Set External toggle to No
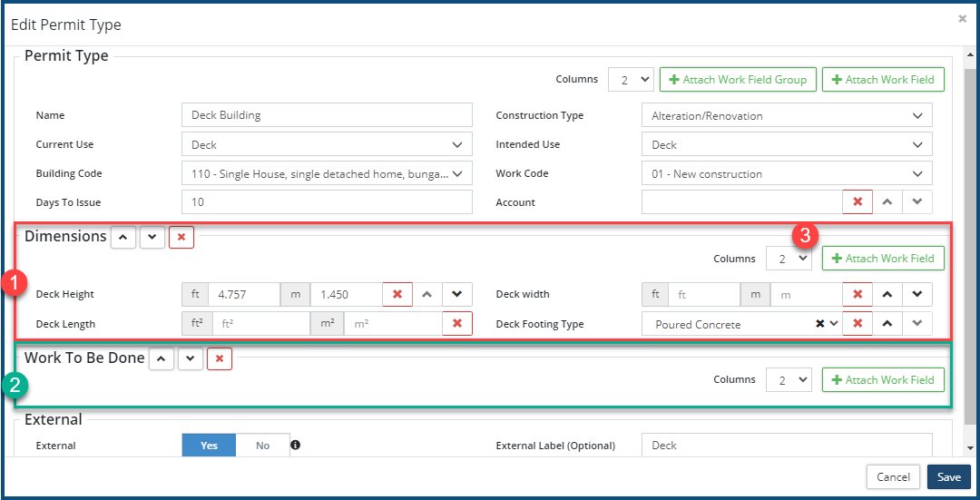 tap(262, 446)
